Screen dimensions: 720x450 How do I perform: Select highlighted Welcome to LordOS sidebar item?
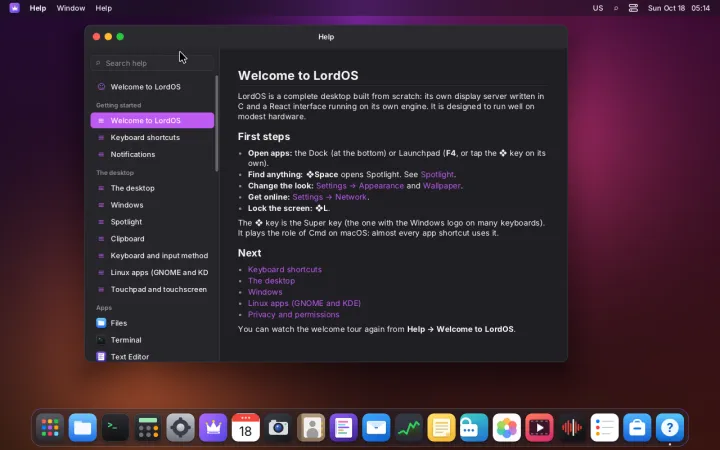pyautogui.click(x=152, y=120)
